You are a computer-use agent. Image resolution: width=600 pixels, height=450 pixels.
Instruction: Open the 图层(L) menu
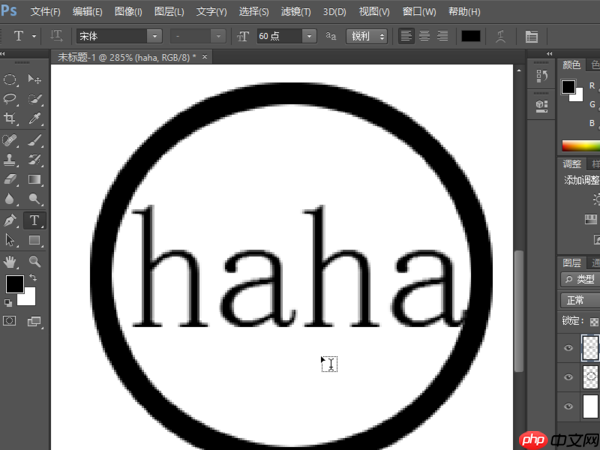pos(169,12)
